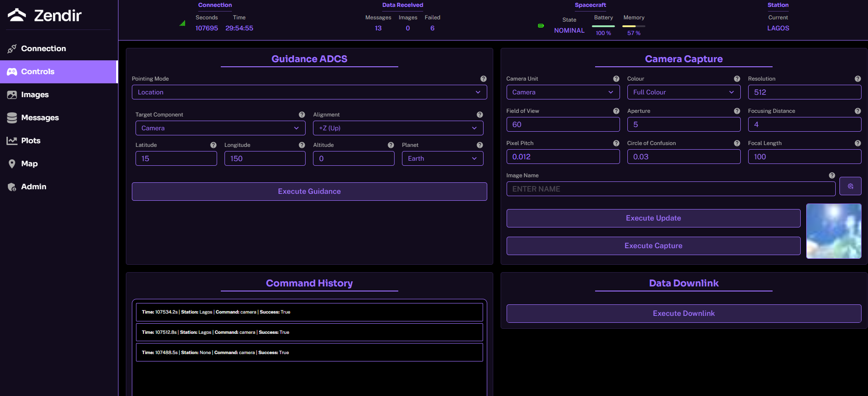Go to the Images sidebar page
The width and height of the screenshot is (868, 396).
coord(35,94)
